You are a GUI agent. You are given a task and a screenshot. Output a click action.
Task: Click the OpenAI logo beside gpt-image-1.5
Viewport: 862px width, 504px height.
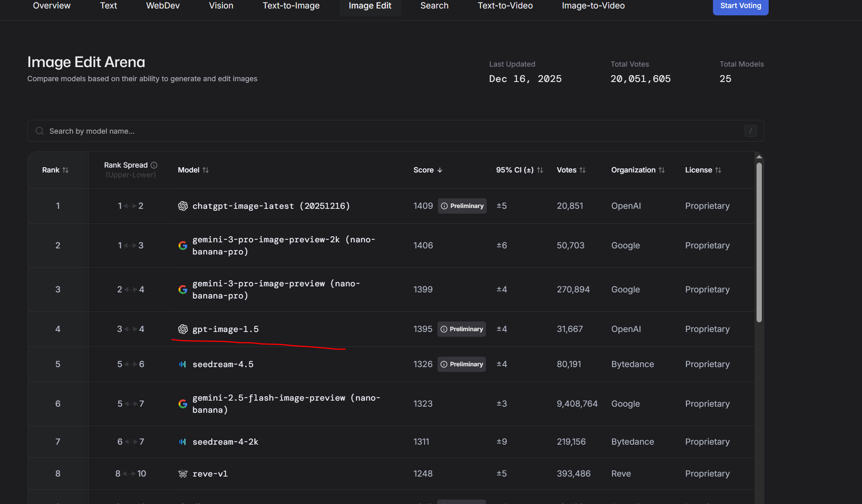point(183,329)
